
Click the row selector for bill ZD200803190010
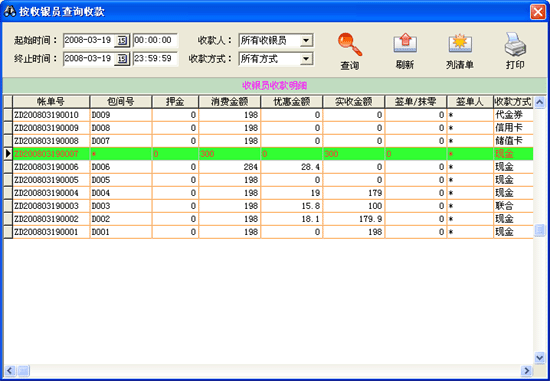[x=8, y=115]
